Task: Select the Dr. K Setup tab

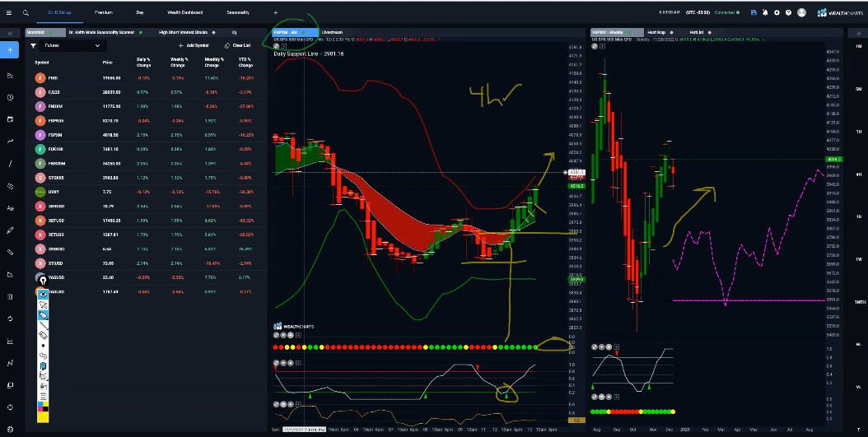Action: pos(59,12)
